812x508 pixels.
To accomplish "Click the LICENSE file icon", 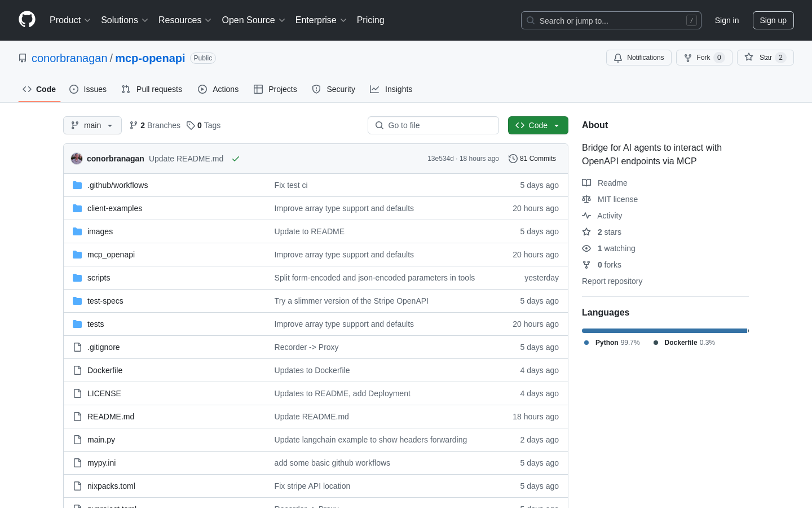I will (77, 393).
